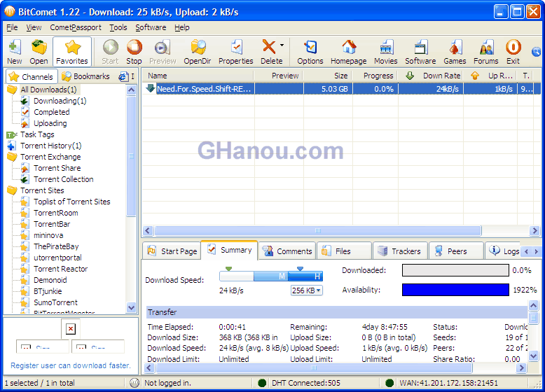The height and width of the screenshot is (392, 545).
Task: Open the Movies toolbar icon
Action: 386,52
